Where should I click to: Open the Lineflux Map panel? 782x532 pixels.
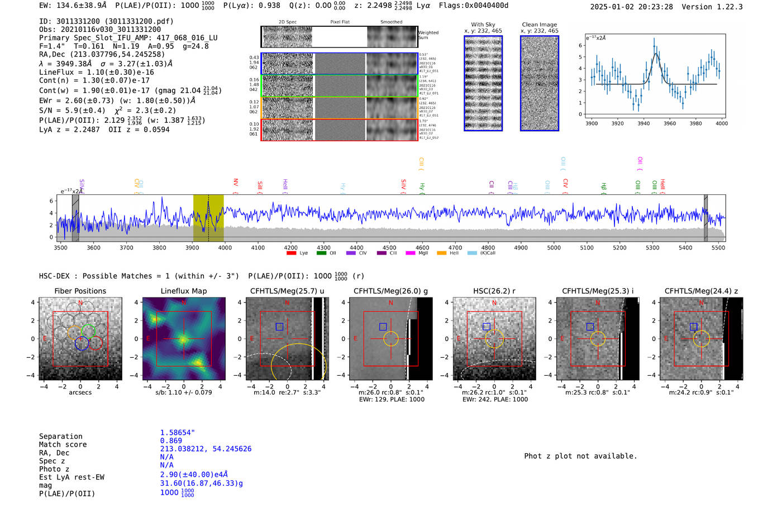pyautogui.click(x=184, y=339)
